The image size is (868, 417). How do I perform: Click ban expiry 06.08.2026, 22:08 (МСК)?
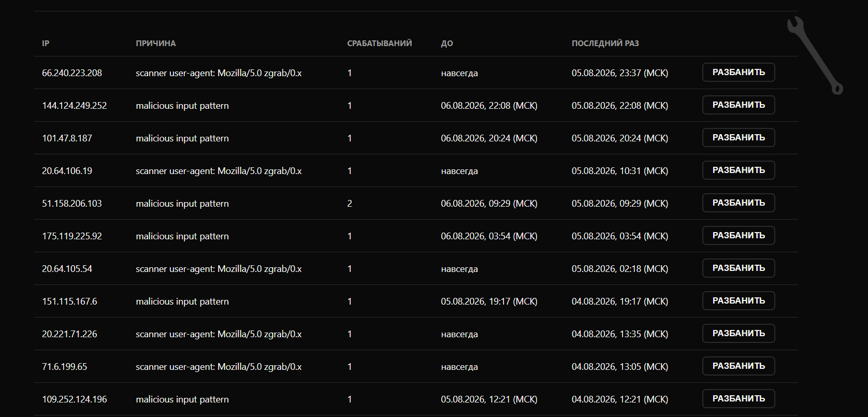489,106
